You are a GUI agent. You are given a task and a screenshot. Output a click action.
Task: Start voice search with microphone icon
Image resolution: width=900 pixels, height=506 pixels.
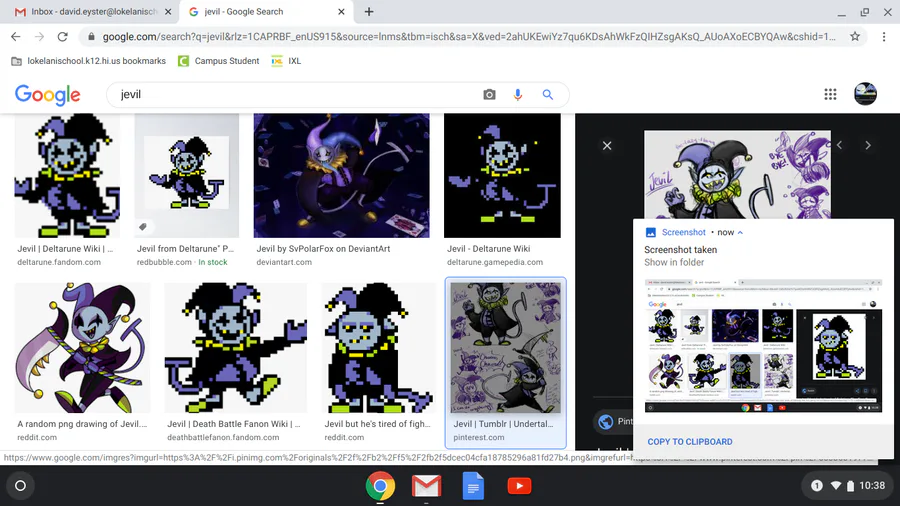(518, 95)
